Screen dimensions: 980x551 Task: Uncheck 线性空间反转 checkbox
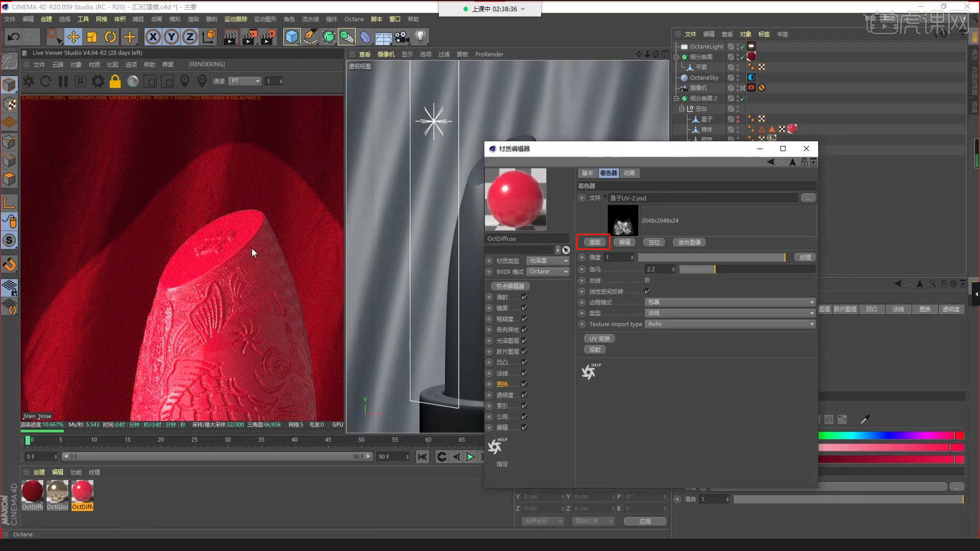647,291
